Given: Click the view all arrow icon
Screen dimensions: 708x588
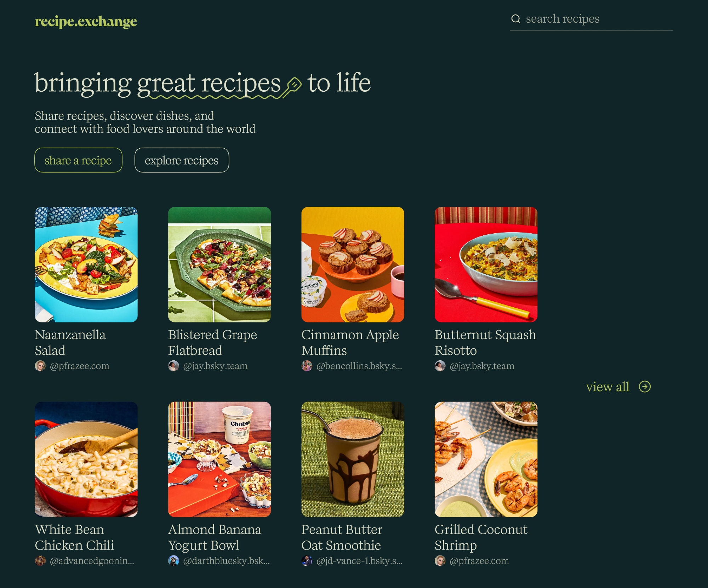Looking at the screenshot, I should point(645,387).
